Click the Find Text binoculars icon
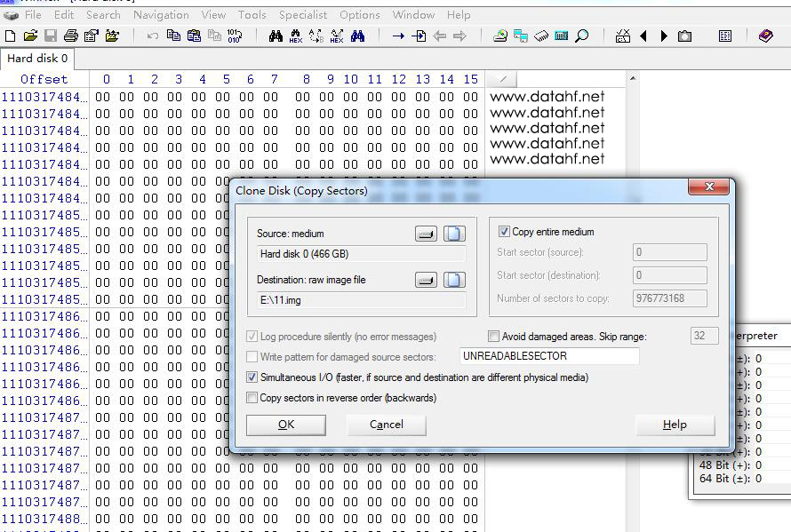Viewport: 791px width, 532px height. (276, 36)
